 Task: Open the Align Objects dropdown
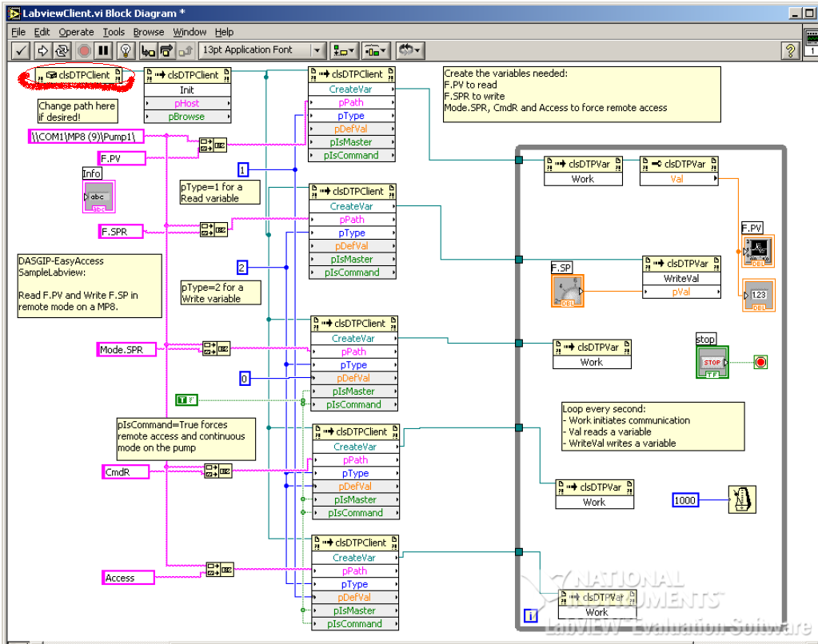tap(344, 50)
